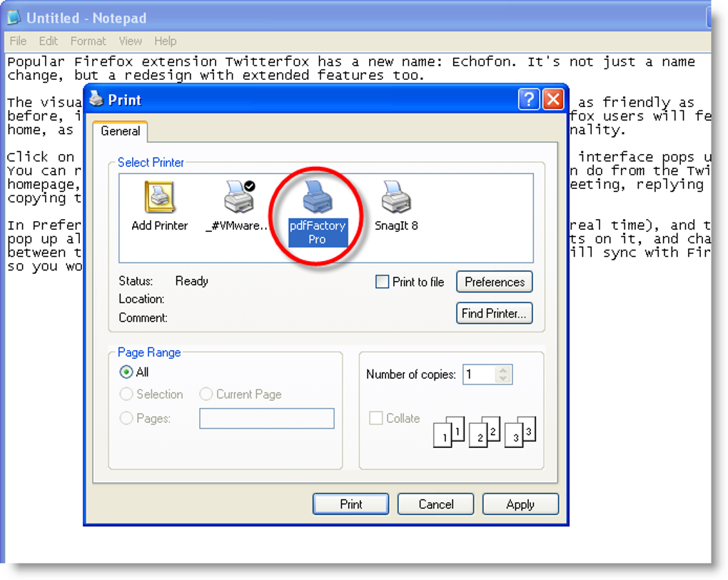Click the Print dialog help question mark

click(x=528, y=99)
